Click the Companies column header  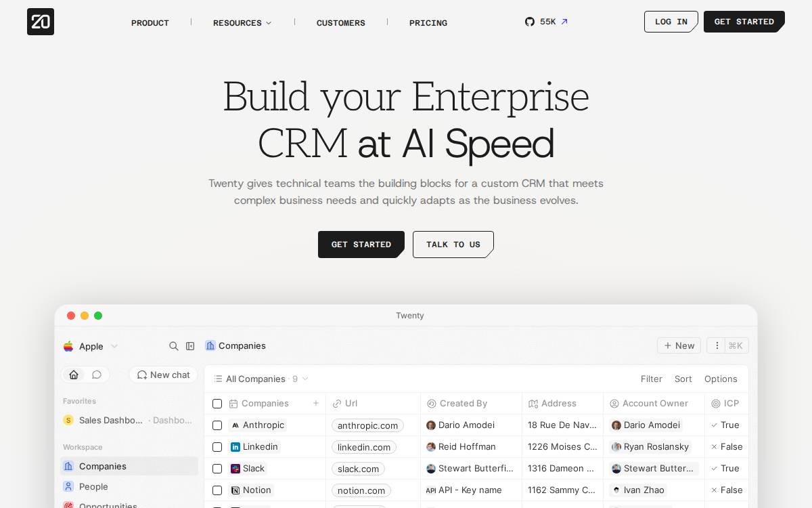pos(265,404)
